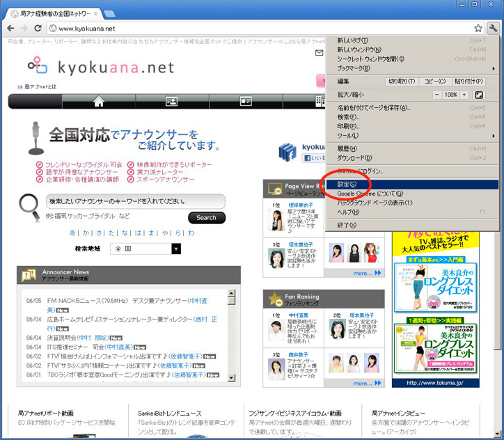Click the http://www.tokuma.jp/ link

[x=434, y=383]
